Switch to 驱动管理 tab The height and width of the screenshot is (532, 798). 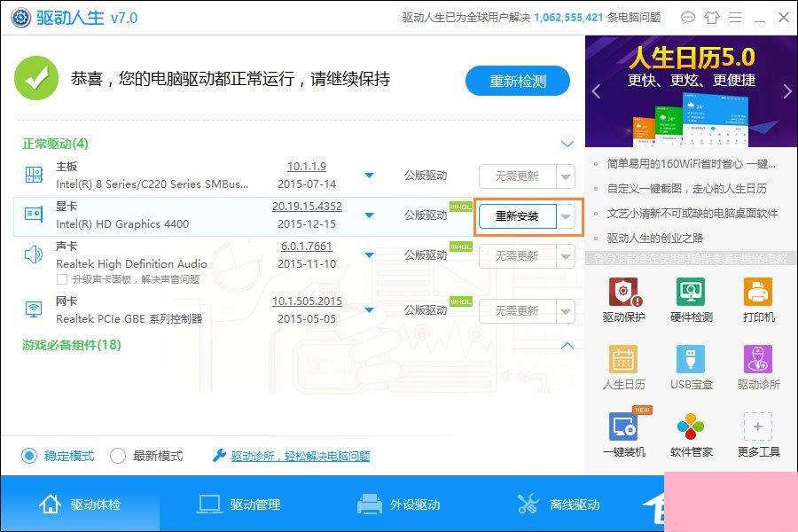tap(239, 504)
